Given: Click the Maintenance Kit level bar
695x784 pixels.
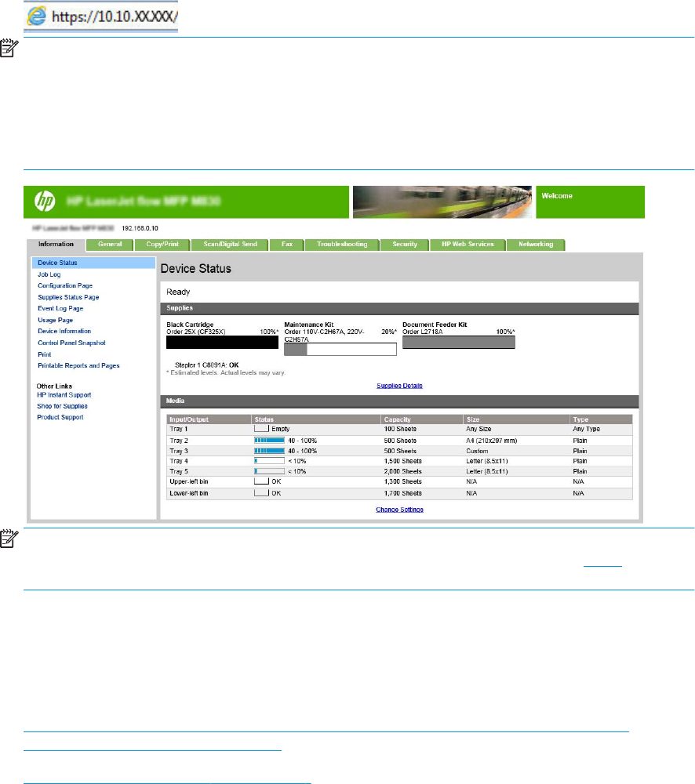Looking at the screenshot, I should click(340, 349).
